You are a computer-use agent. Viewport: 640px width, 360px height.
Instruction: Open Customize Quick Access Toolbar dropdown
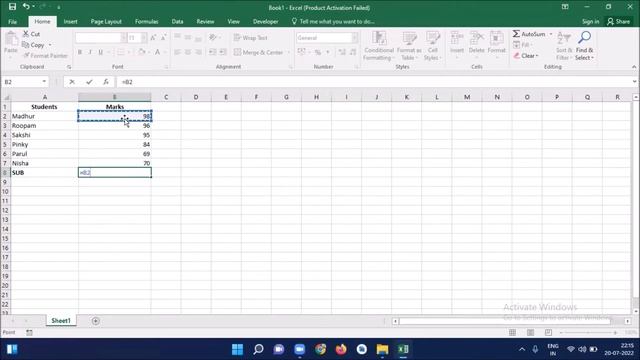click(x=59, y=7)
